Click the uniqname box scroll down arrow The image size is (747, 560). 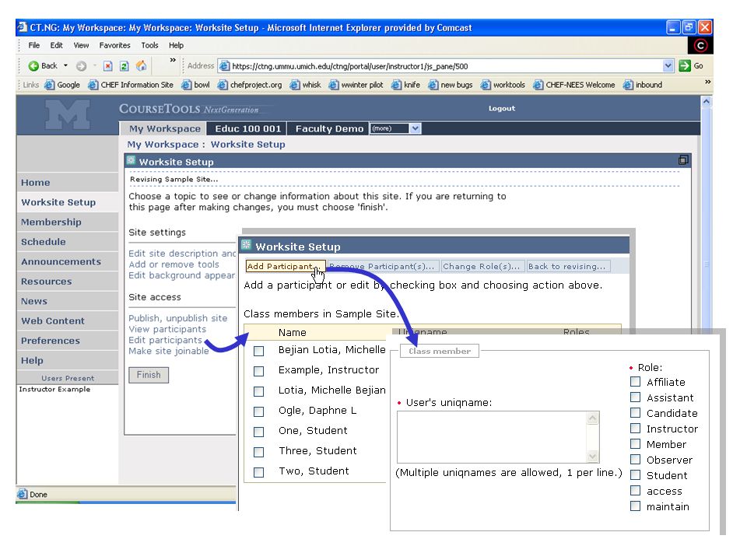click(593, 457)
